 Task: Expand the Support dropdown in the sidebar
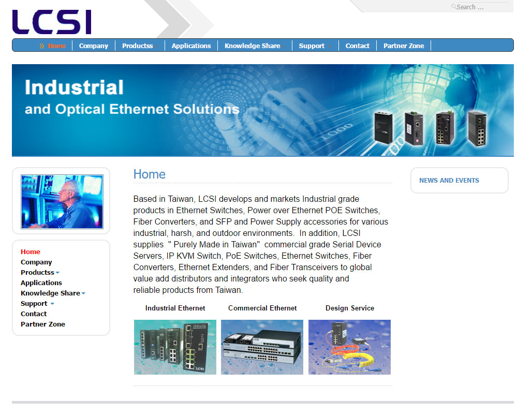tap(37, 303)
